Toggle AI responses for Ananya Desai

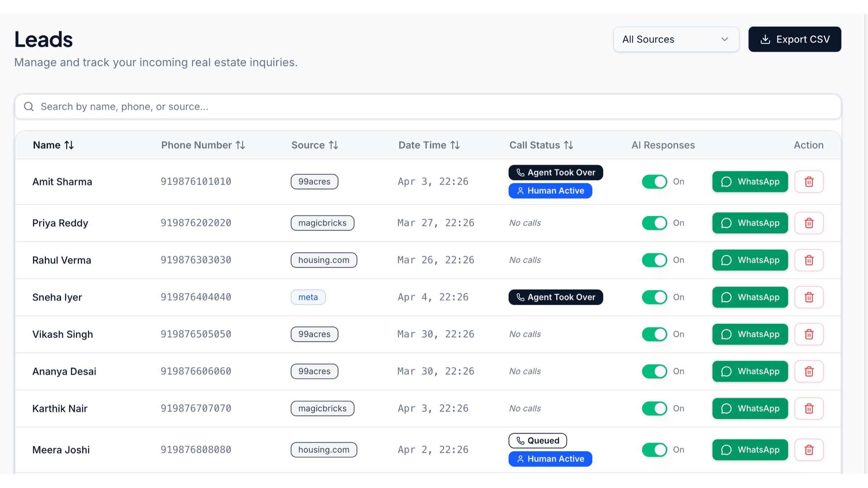[655, 371]
